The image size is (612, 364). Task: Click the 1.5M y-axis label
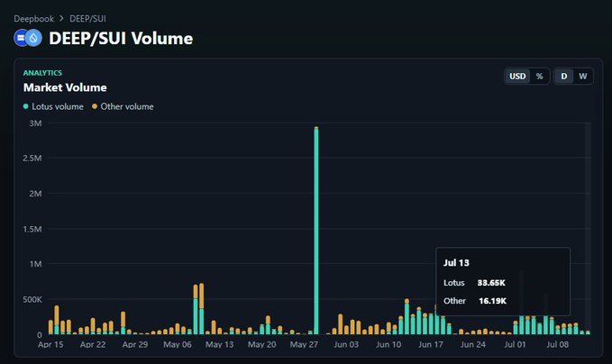(x=32, y=229)
